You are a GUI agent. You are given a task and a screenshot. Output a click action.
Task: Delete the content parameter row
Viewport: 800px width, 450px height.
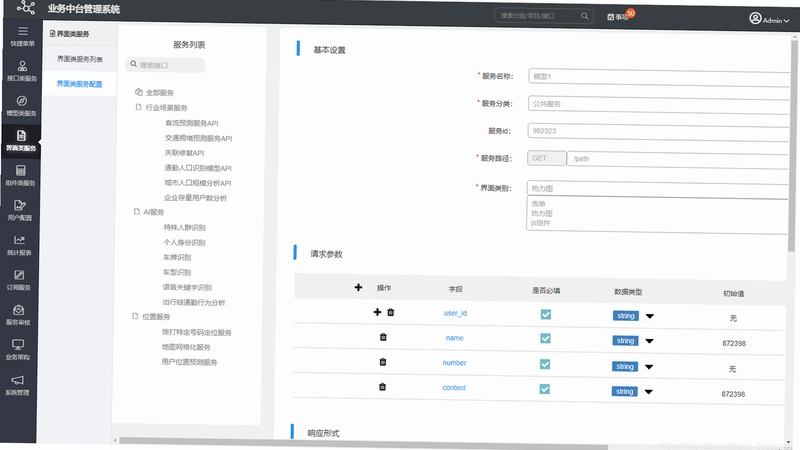pos(382,387)
